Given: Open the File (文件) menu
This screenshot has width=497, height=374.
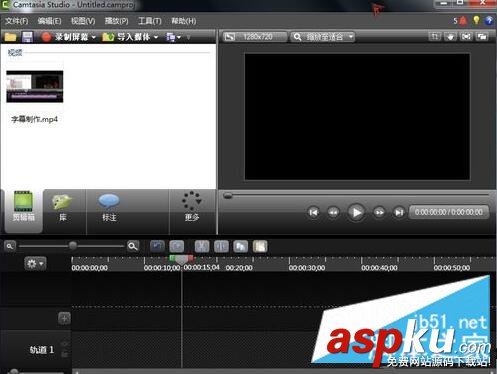Looking at the screenshot, I should [16, 21].
